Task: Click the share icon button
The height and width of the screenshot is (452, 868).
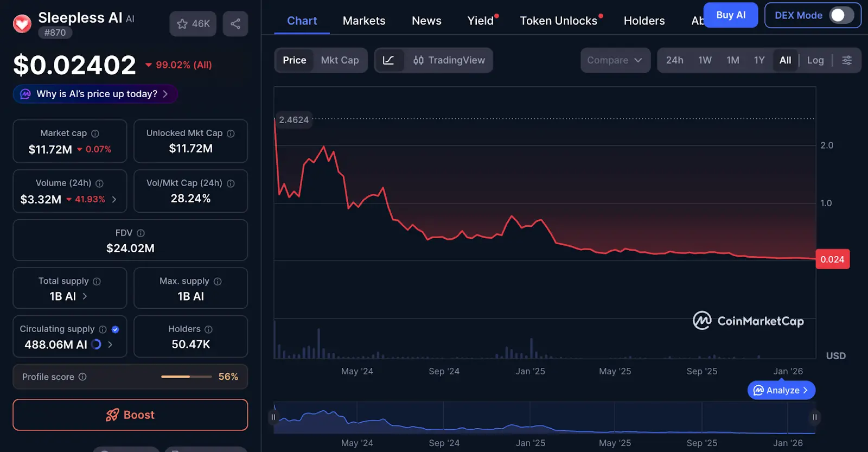Action: point(235,24)
